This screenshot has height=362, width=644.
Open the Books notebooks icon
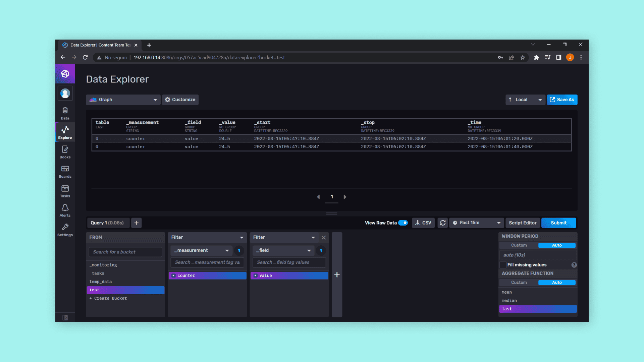(65, 152)
